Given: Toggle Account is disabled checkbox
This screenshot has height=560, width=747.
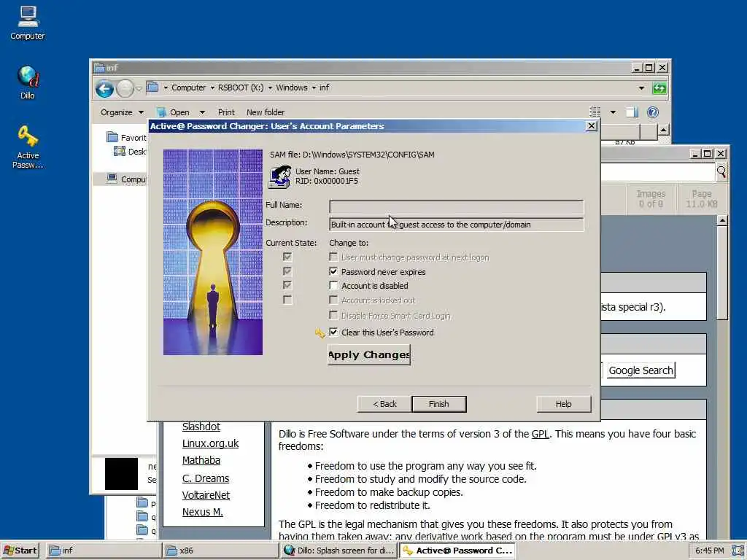Looking at the screenshot, I should pos(333,286).
